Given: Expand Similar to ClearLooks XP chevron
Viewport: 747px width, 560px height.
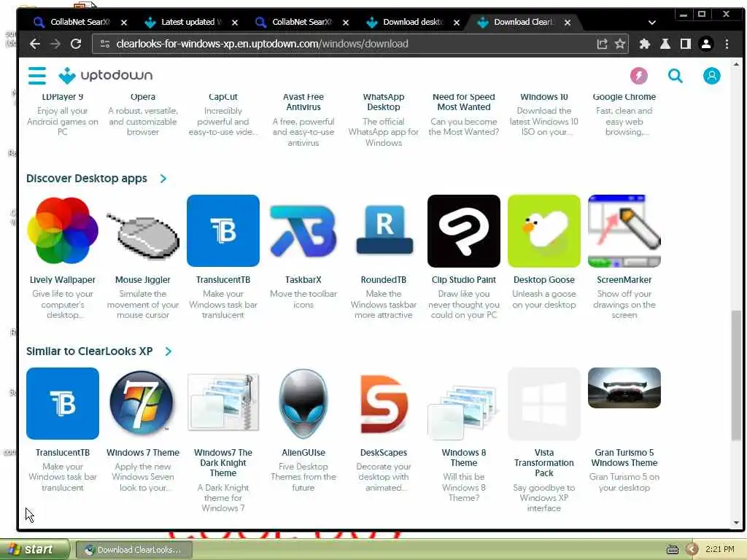Looking at the screenshot, I should pyautogui.click(x=169, y=351).
